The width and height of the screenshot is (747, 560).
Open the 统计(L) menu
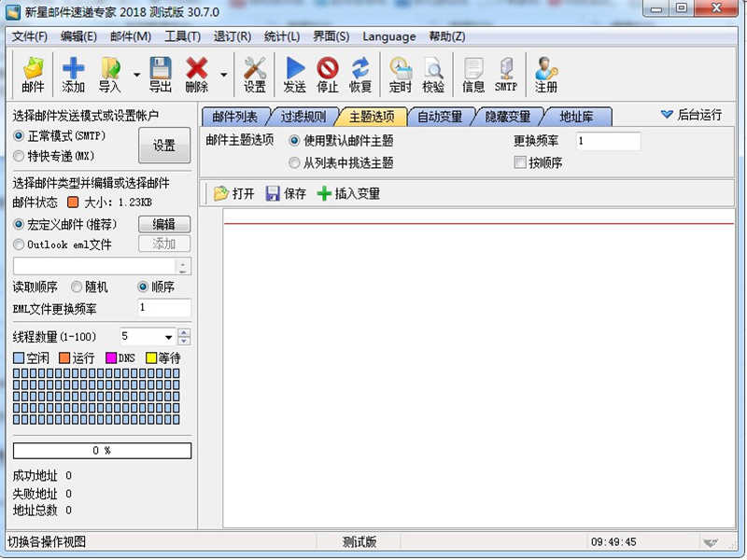point(282,36)
